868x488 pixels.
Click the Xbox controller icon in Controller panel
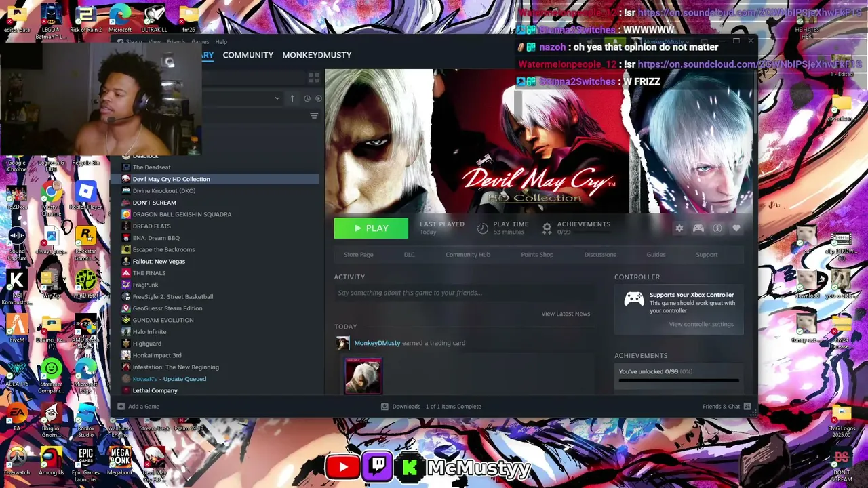pyautogui.click(x=634, y=300)
